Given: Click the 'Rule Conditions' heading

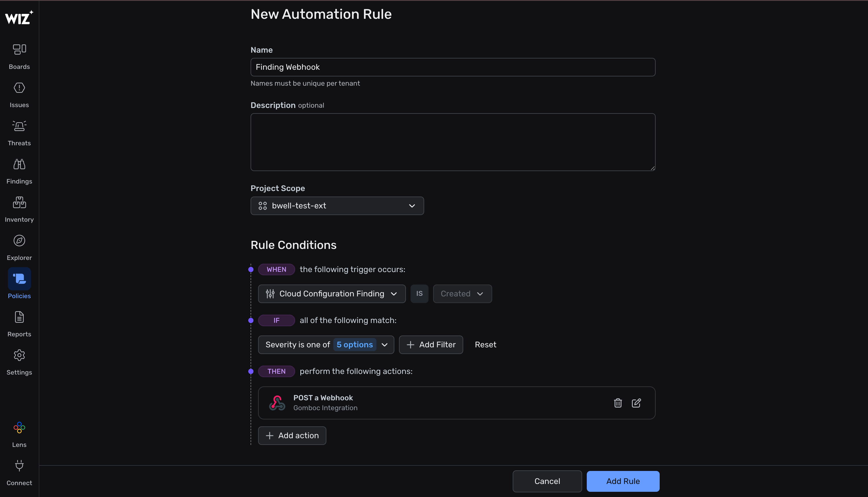Looking at the screenshot, I should pyautogui.click(x=293, y=245).
